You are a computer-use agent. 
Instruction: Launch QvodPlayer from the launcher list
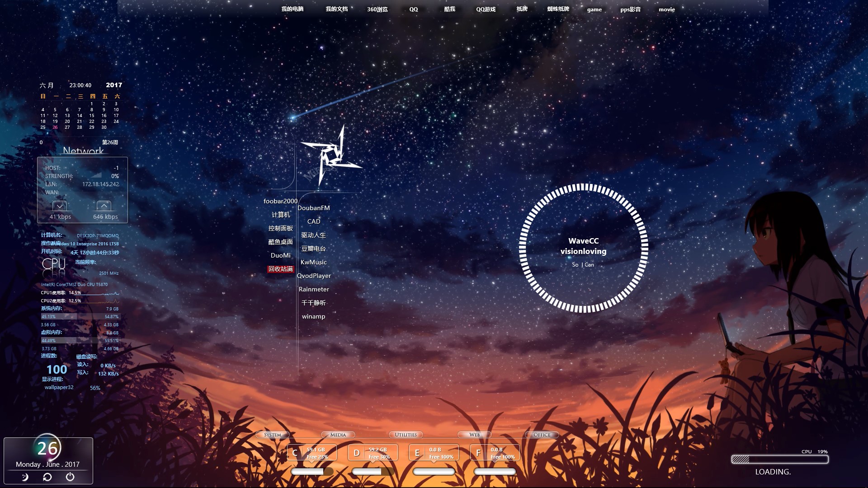314,276
